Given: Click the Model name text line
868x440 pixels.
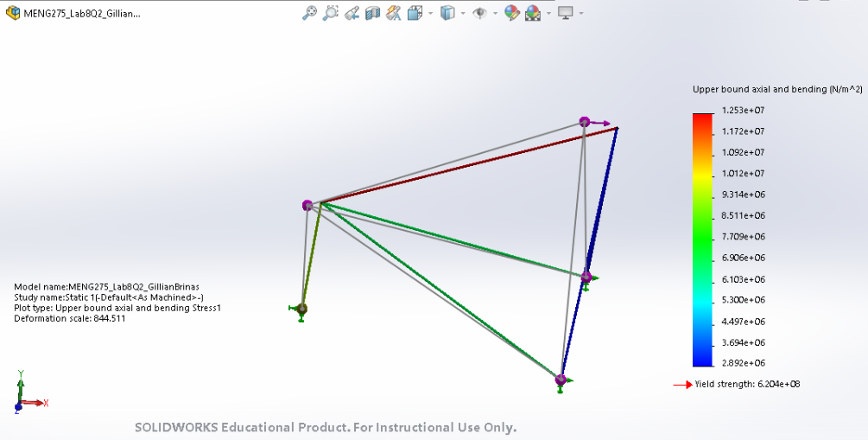Looking at the screenshot, I should click(106, 287).
